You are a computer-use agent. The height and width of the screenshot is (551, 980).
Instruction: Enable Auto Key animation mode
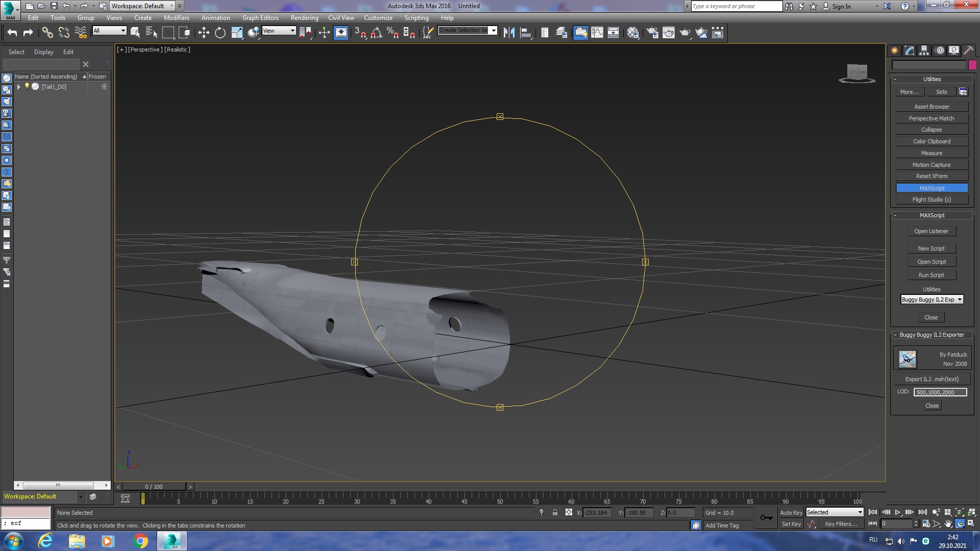click(x=791, y=512)
